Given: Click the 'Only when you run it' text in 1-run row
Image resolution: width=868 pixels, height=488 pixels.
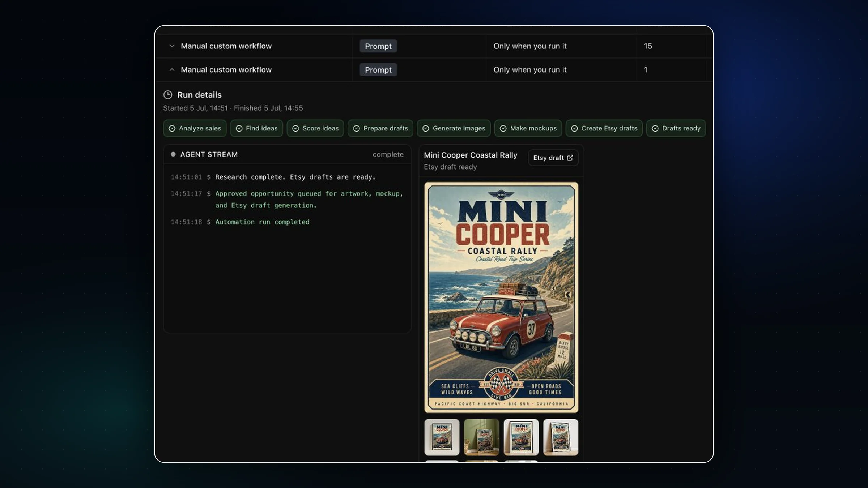Looking at the screenshot, I should (530, 70).
